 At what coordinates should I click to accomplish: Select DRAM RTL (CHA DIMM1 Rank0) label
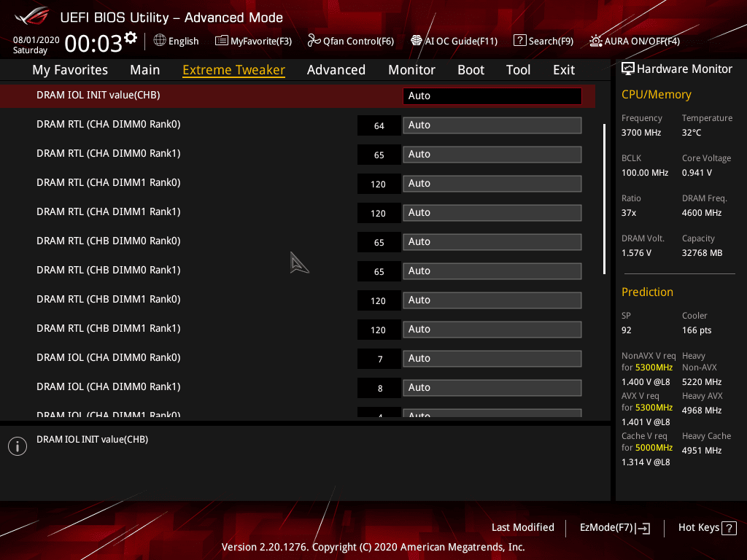(109, 183)
